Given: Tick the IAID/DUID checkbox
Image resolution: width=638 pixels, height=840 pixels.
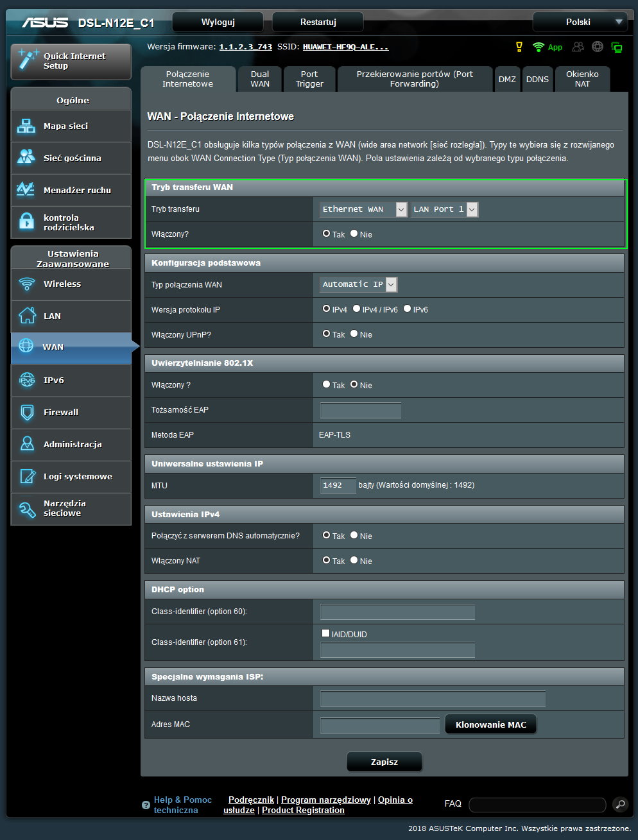Looking at the screenshot, I should pos(325,633).
